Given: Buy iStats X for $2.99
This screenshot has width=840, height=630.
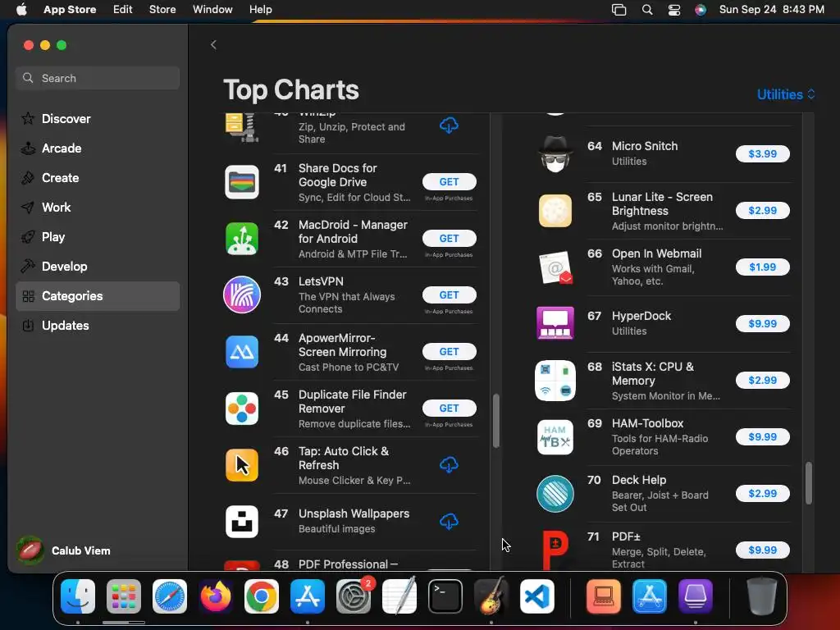Looking at the screenshot, I should 762,381.
